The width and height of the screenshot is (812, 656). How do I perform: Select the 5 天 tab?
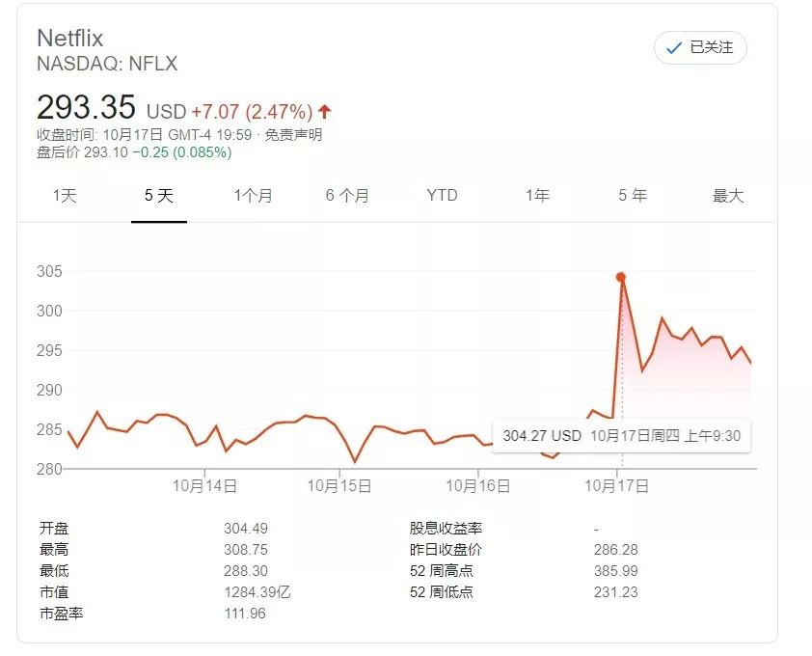[x=159, y=196]
